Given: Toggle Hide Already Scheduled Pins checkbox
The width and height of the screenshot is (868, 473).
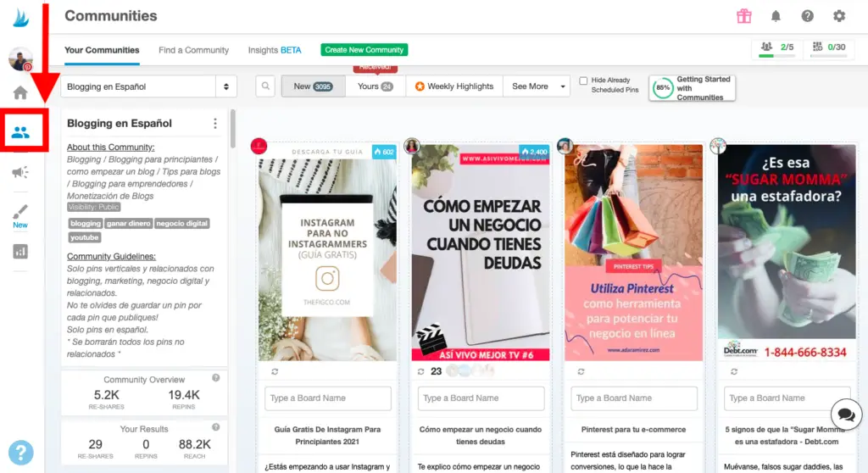Looking at the screenshot, I should 583,81.
